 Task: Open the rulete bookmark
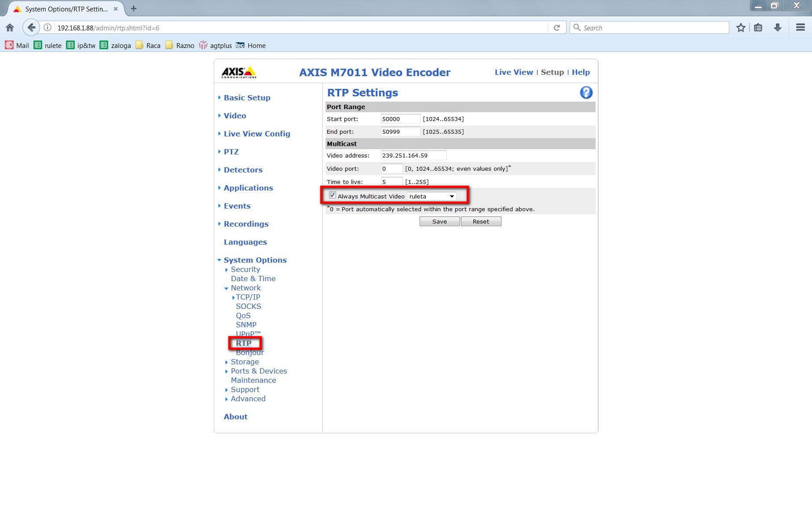[x=48, y=45]
